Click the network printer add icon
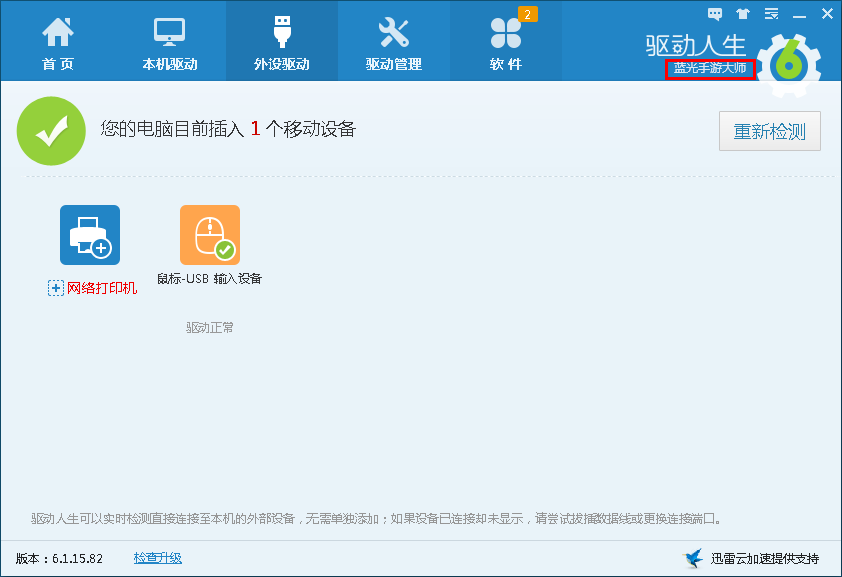 (x=90, y=235)
